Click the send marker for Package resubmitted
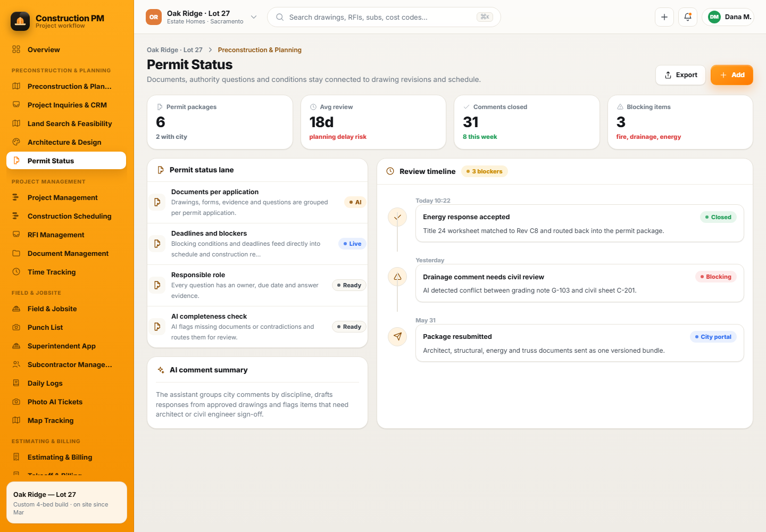 (x=397, y=337)
